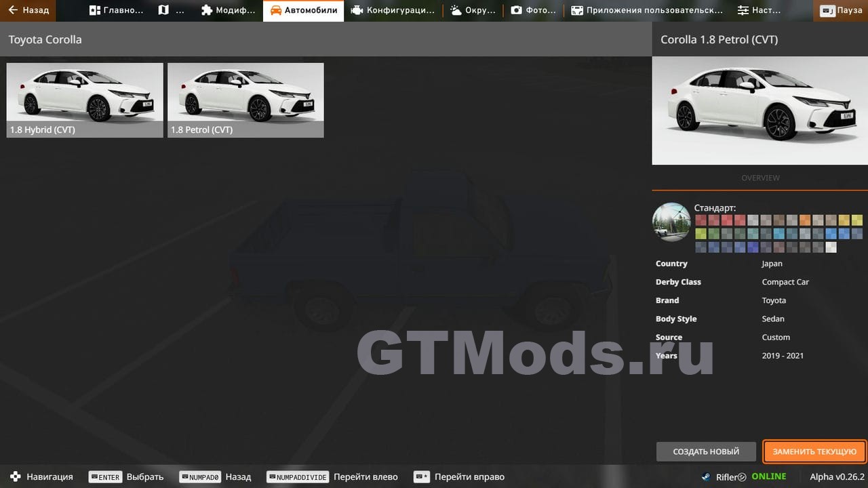The image size is (868, 488).
Task: Pick the lime green paint swatch
Action: 701,233
